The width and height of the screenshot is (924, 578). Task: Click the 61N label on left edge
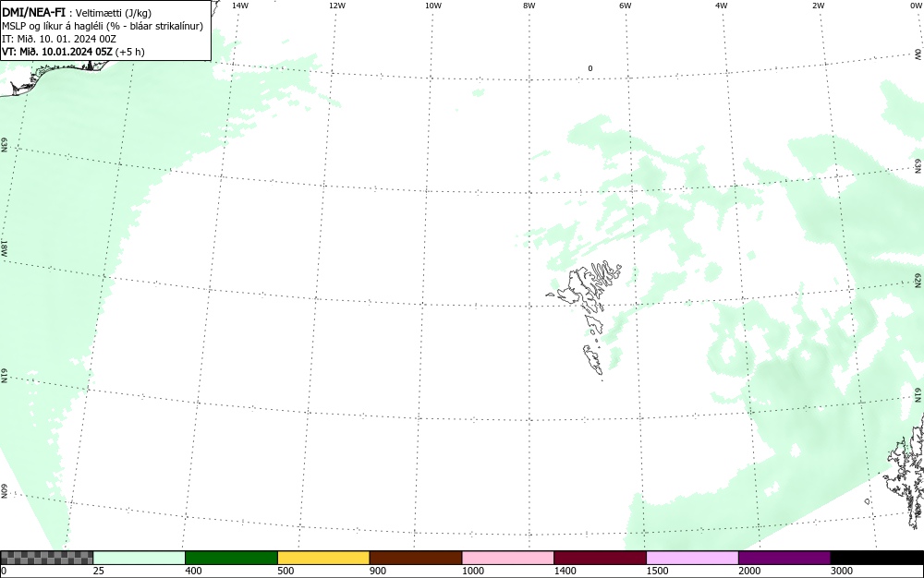click(4, 377)
